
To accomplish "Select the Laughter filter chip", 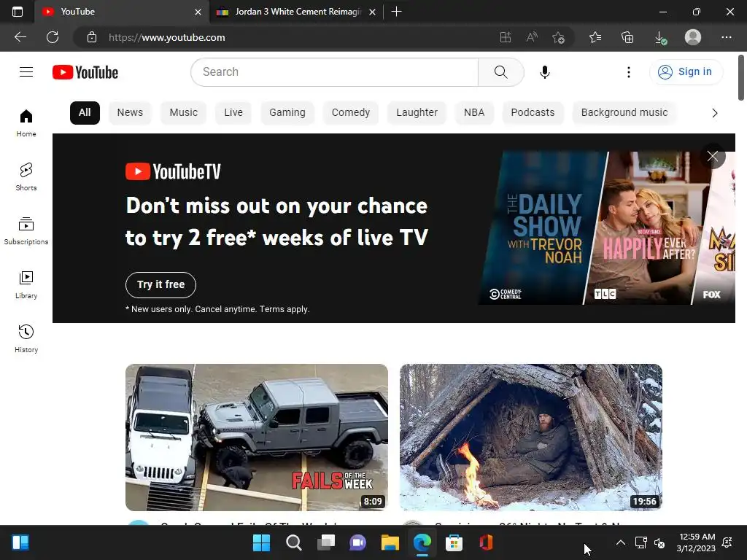I will [417, 113].
